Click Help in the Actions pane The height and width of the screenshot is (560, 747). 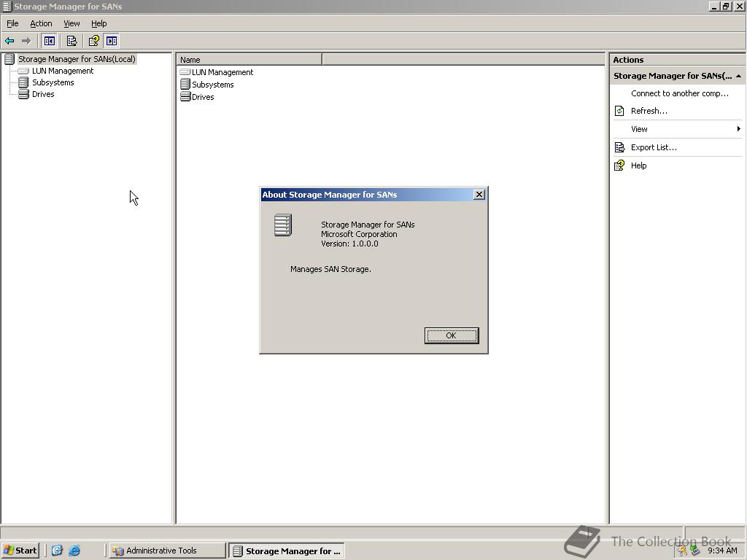pos(638,166)
